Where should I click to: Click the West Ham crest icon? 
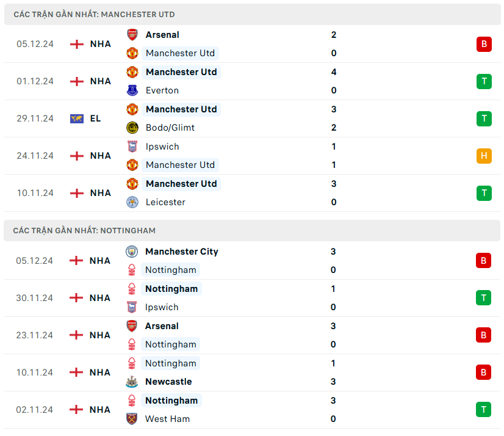click(132, 419)
